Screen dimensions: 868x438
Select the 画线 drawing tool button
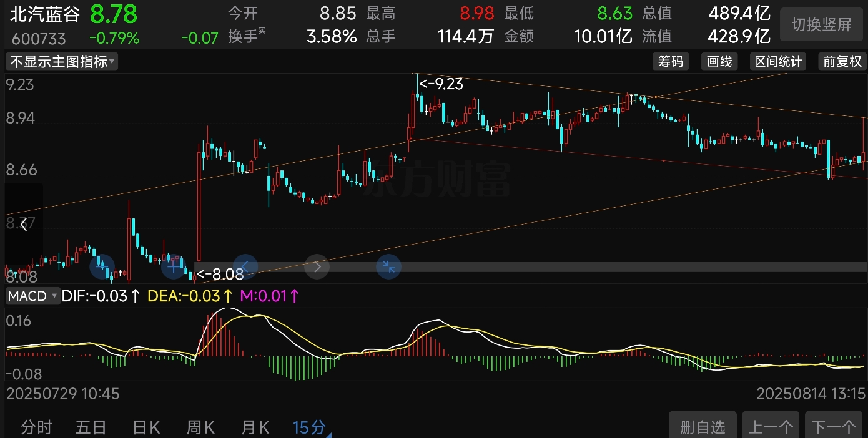click(719, 61)
